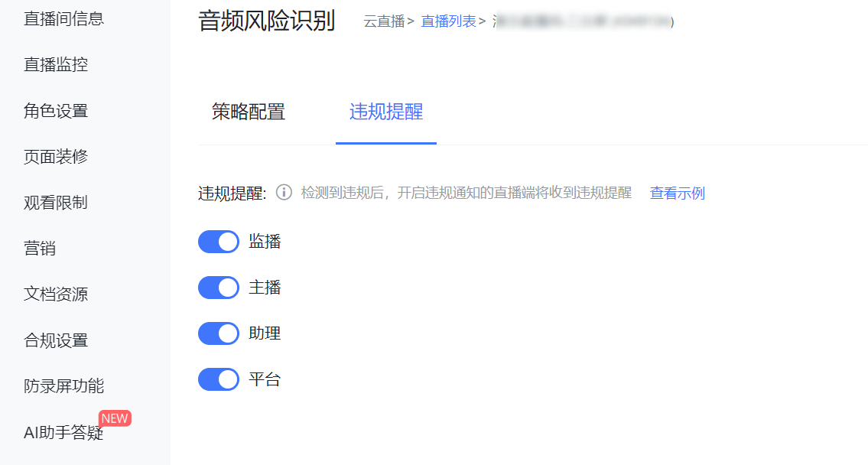Open 页面装修 menu entry
Image resolution: width=868 pixels, height=465 pixels.
pyautogui.click(x=56, y=157)
